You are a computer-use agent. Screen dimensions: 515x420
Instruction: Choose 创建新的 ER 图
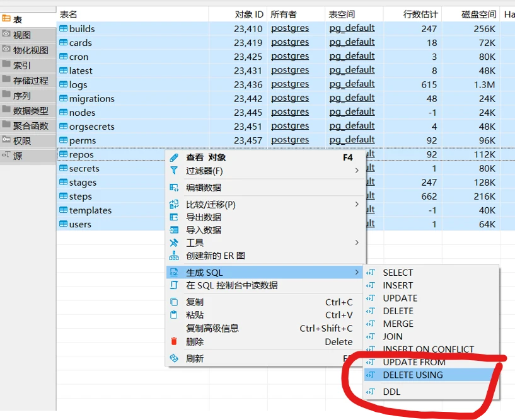(x=265, y=256)
